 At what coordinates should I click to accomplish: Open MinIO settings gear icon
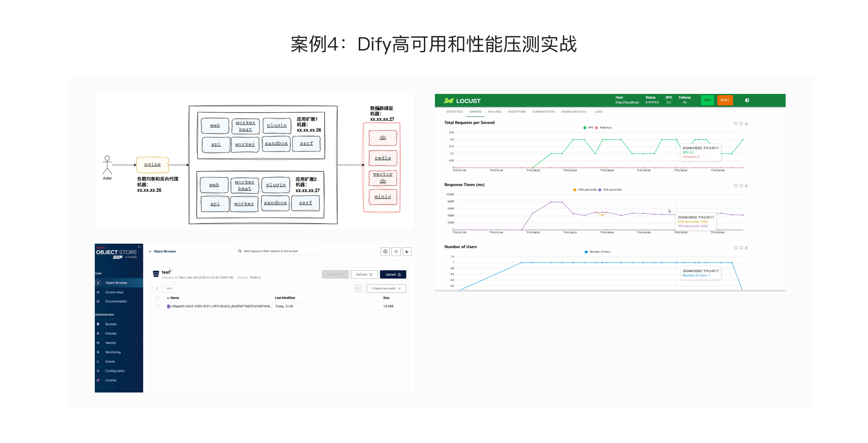tap(385, 252)
